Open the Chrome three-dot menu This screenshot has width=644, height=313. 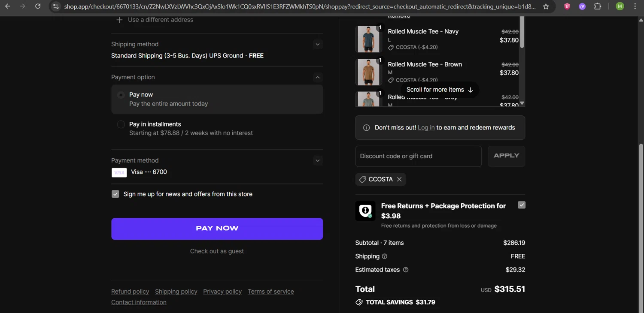pos(635,6)
